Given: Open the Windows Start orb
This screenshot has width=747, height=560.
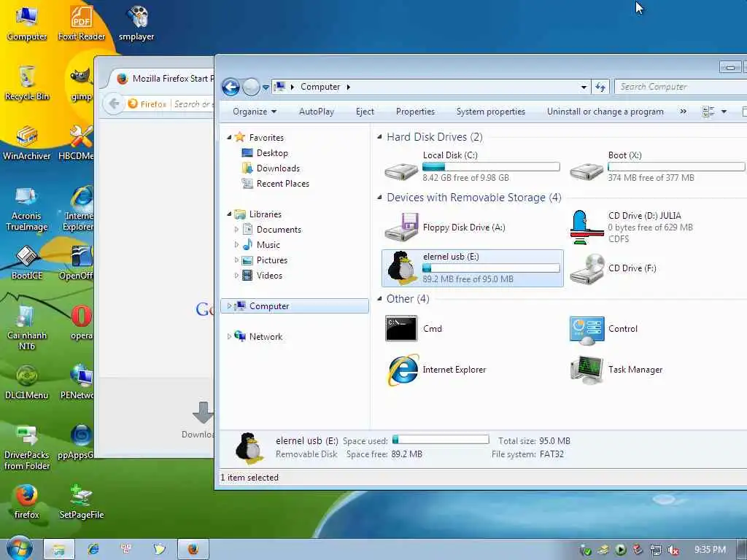Looking at the screenshot, I should coord(20,548).
